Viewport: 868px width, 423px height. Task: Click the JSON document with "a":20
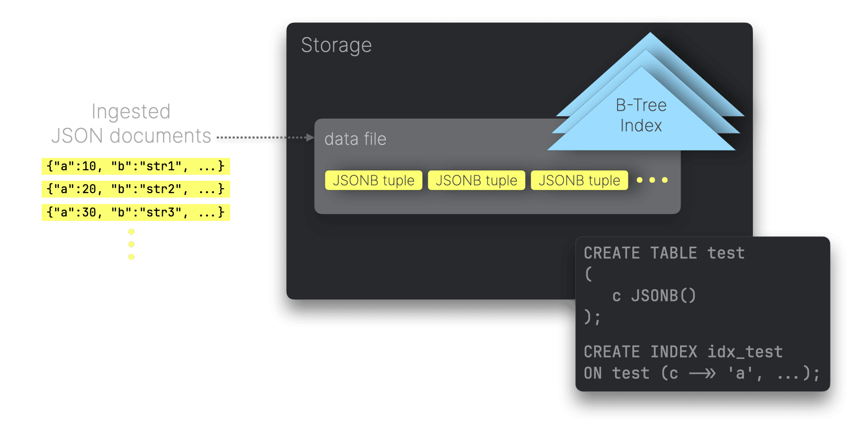135,189
